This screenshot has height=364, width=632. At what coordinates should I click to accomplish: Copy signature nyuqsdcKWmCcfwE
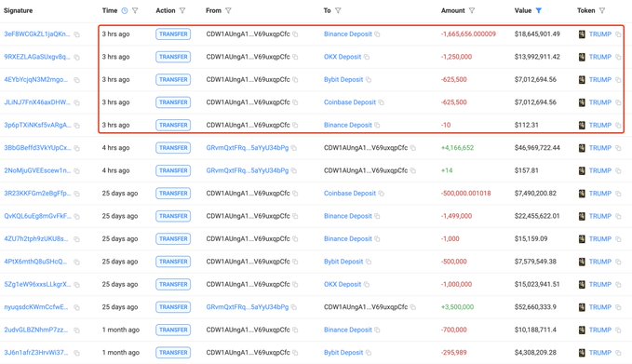click(76, 307)
